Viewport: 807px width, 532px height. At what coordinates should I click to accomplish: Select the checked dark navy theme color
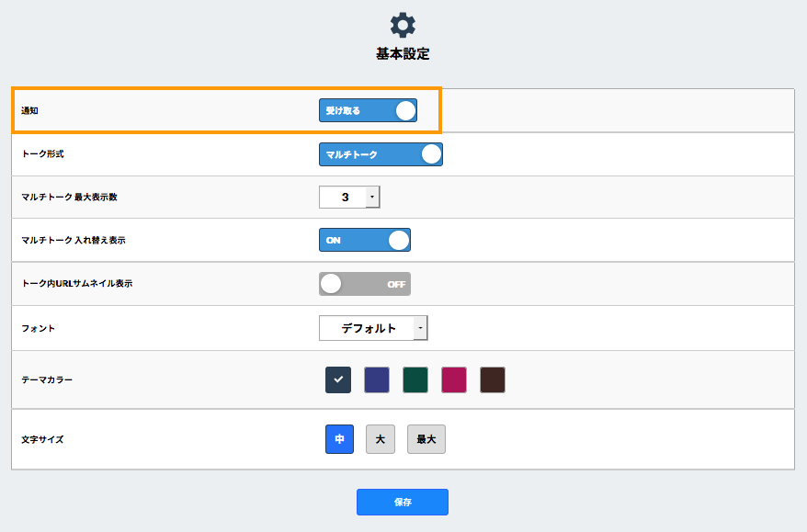[338, 379]
